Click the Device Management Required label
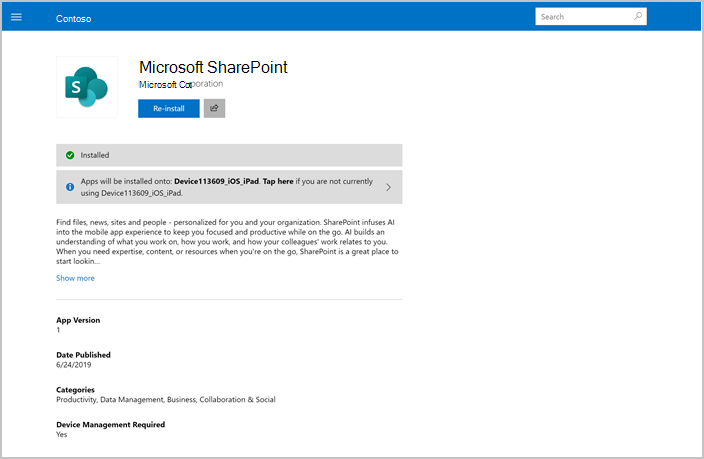The width and height of the screenshot is (704, 459). 110,424
